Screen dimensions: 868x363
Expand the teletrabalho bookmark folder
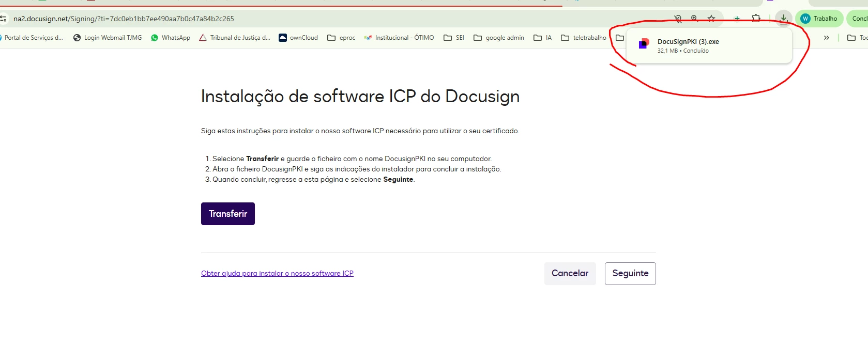(584, 38)
